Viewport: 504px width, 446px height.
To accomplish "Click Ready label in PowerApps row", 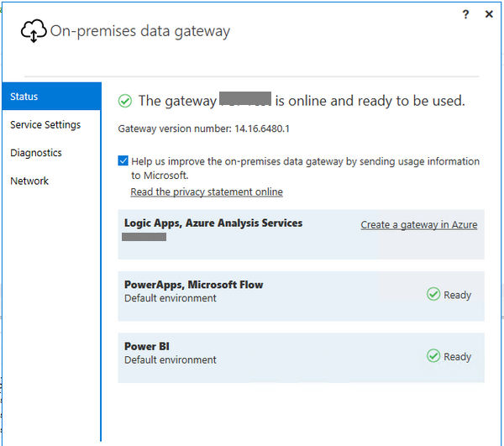I will 458,295.
